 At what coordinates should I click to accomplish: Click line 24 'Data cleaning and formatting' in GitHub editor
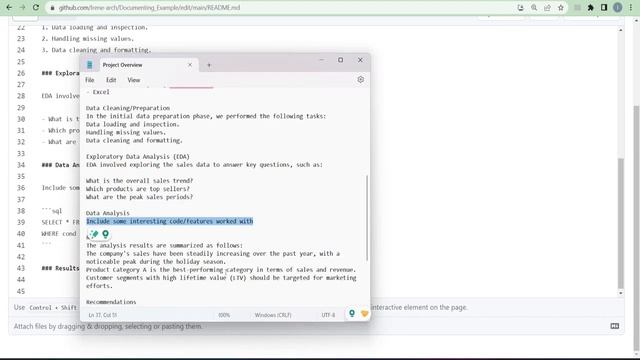click(x=96, y=50)
